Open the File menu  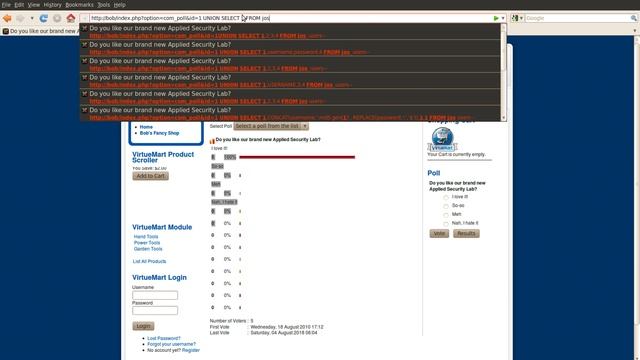(6, 5)
